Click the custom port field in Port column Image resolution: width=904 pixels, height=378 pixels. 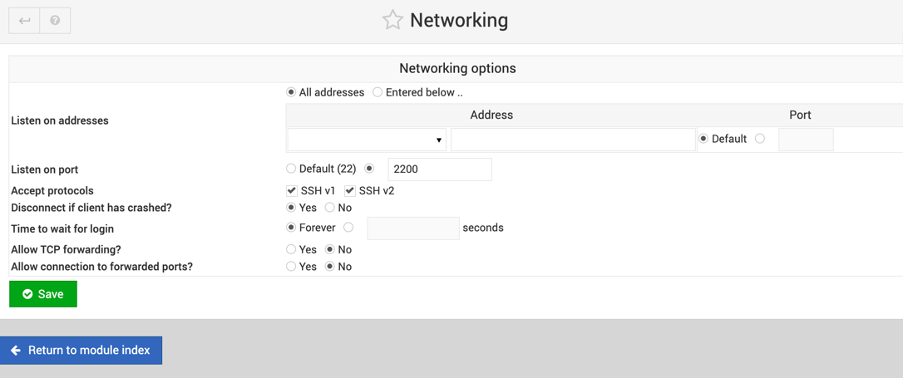point(806,140)
